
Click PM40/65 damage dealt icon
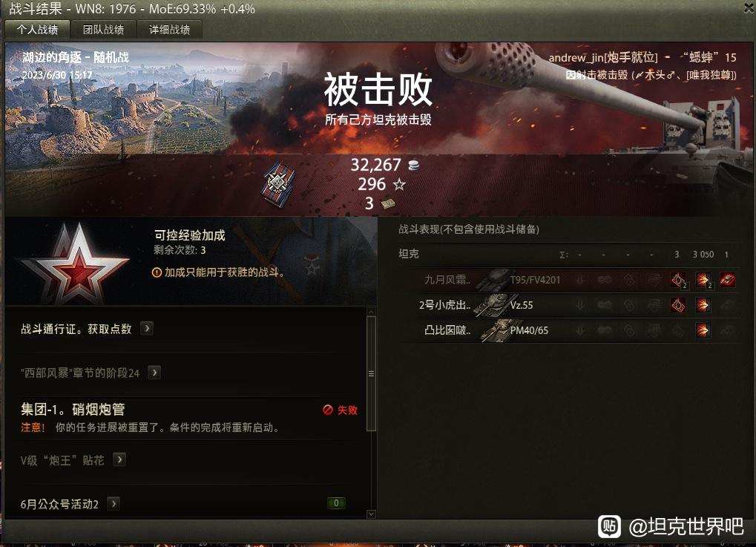tap(703, 330)
